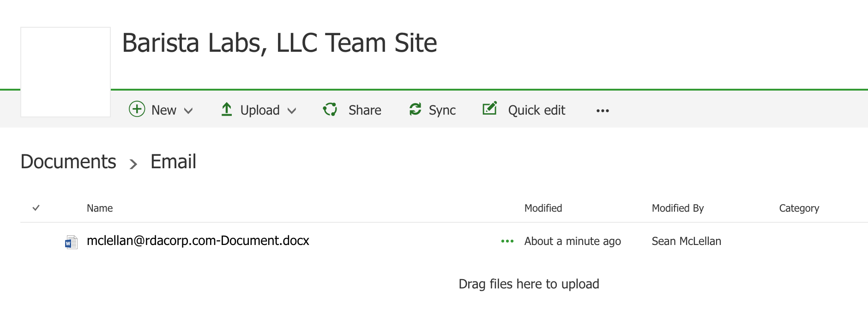The height and width of the screenshot is (318, 868).
Task: Click the Share circular arrows icon
Action: pyautogui.click(x=330, y=110)
